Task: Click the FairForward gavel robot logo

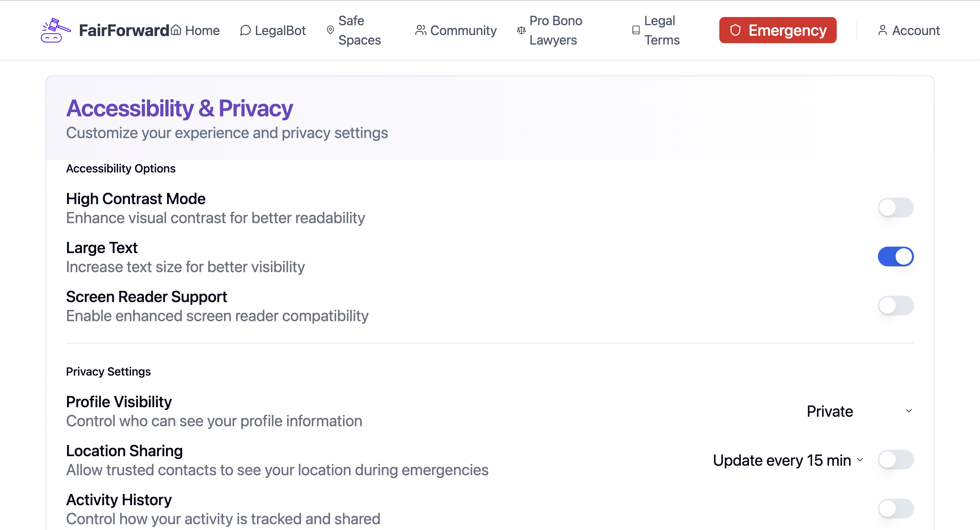Action: click(55, 30)
